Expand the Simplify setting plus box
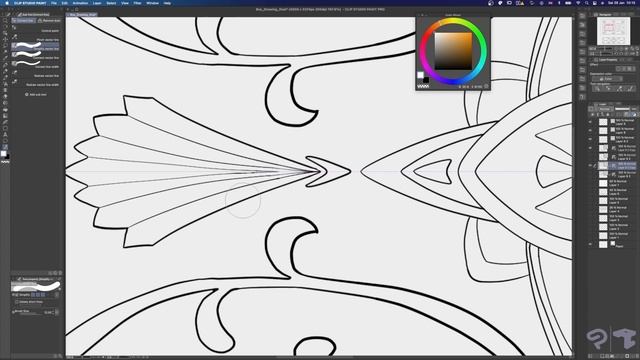640x360 pixels. (14, 294)
